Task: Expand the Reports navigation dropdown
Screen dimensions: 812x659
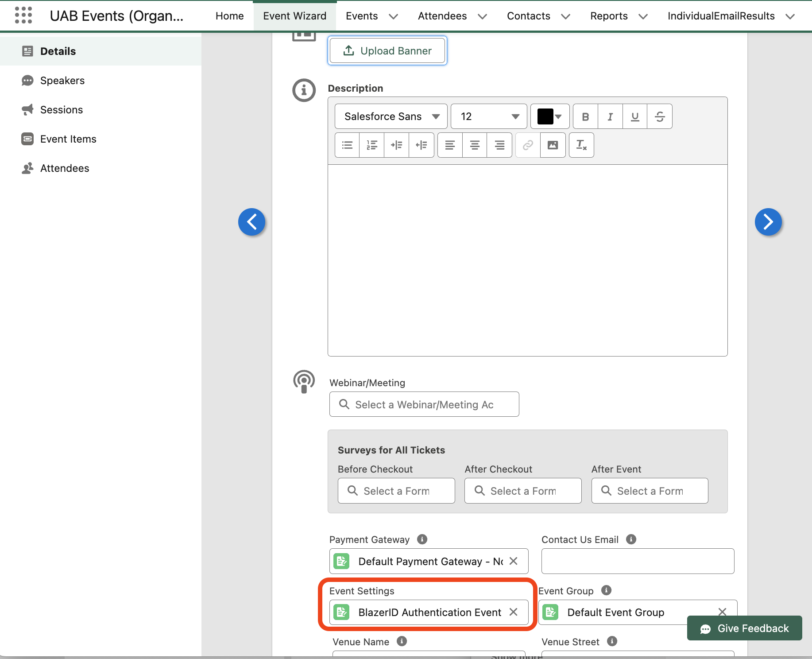Action: click(x=619, y=16)
